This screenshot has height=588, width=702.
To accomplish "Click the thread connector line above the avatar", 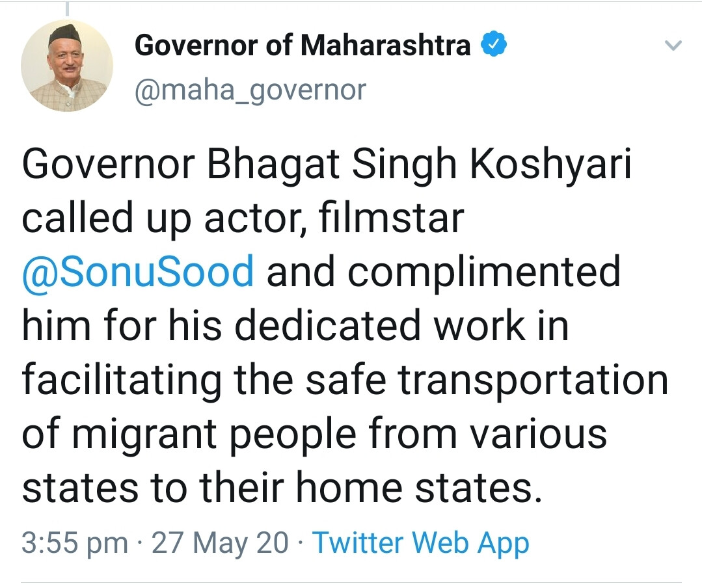I will (x=67, y=8).
